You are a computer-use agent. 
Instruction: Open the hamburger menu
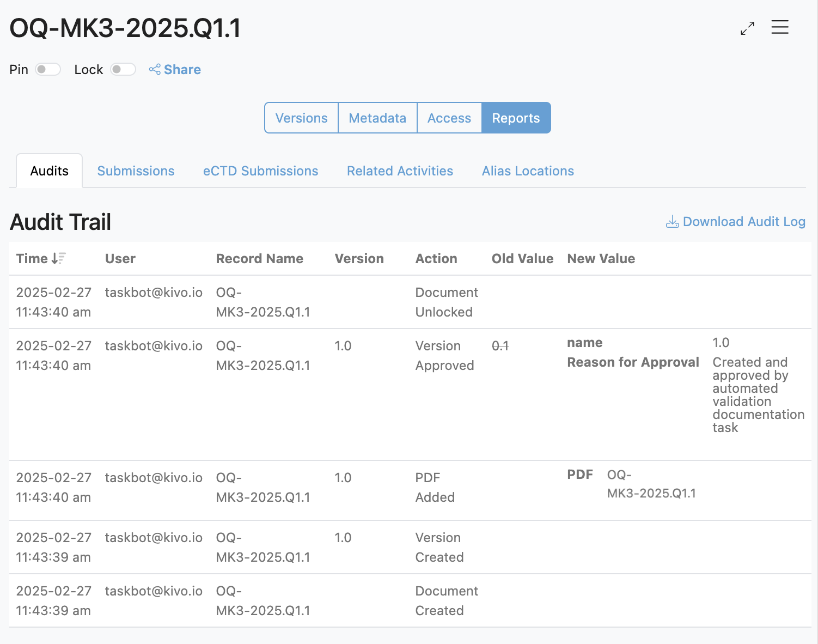(780, 27)
